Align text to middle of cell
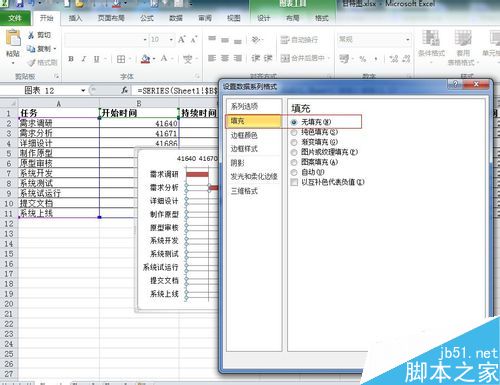Image resolution: width=500 pixels, height=385 pixels. 225,40
